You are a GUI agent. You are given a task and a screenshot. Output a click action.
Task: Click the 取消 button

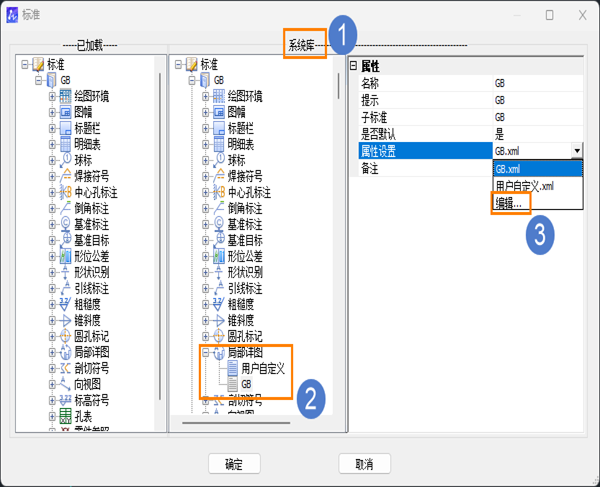364,464
